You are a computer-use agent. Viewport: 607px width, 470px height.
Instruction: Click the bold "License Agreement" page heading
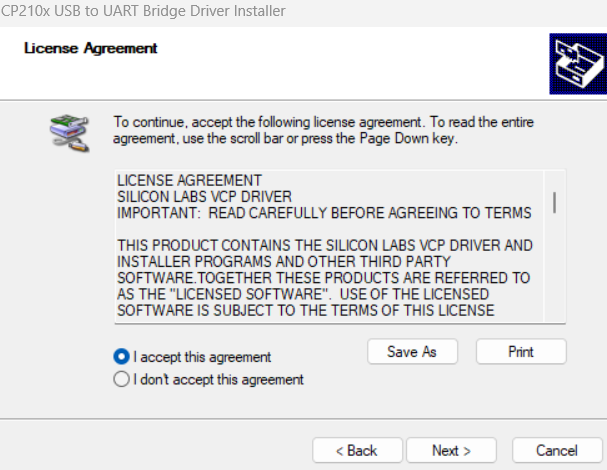pyautogui.click(x=91, y=48)
